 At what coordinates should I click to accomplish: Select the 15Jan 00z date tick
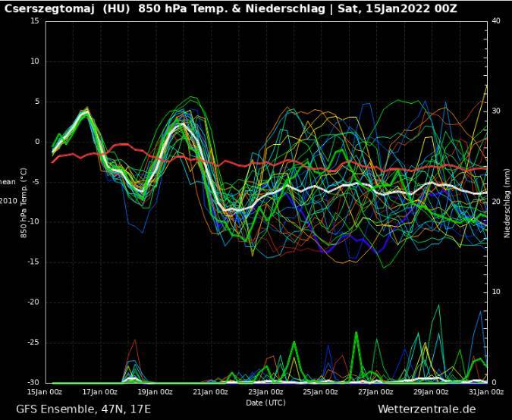click(45, 392)
